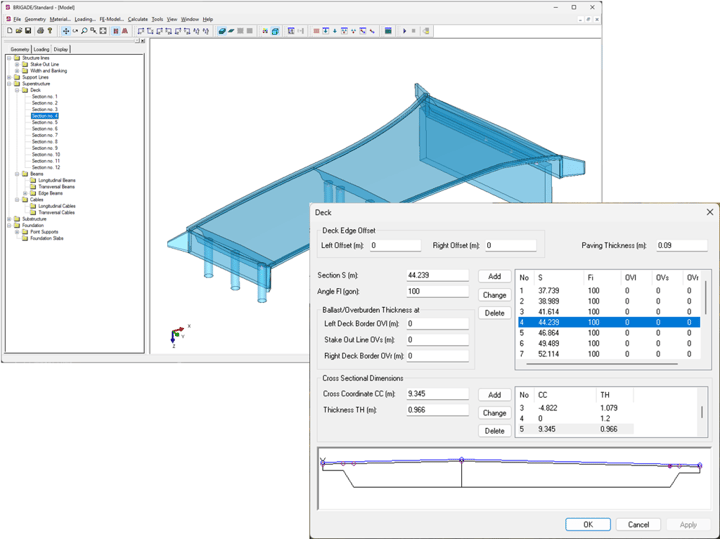Click Cancel in the Deck dialog
The width and height of the screenshot is (720, 539).
click(x=638, y=524)
